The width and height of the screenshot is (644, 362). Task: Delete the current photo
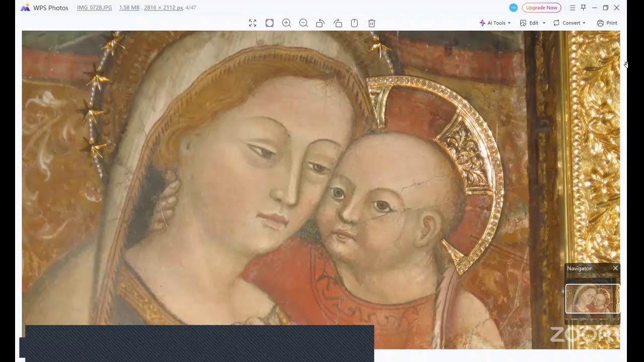pos(372,23)
